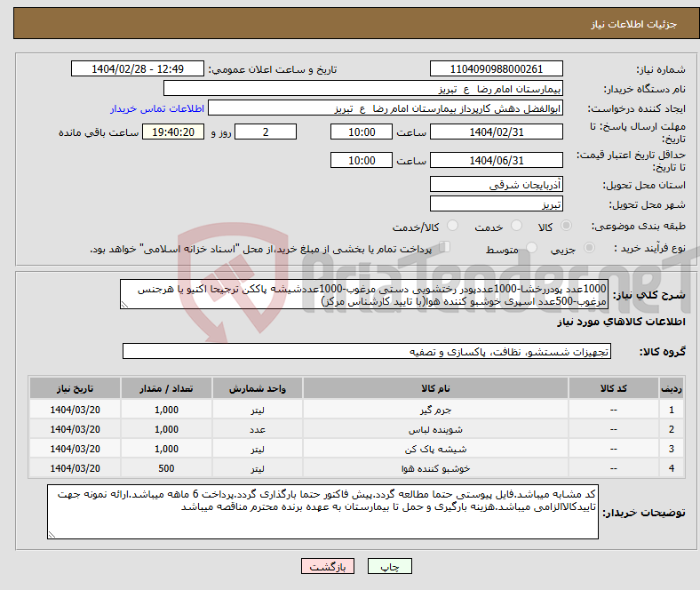Click the تاریخ نیاز column header
Image resolution: width=700 pixels, height=590 pixels.
pyautogui.click(x=75, y=388)
